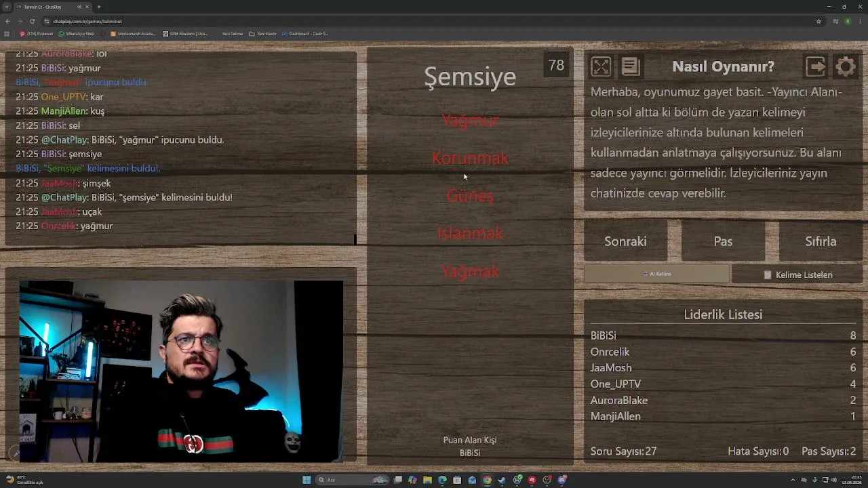Select BiBiSi in the leaderboard

(604, 335)
